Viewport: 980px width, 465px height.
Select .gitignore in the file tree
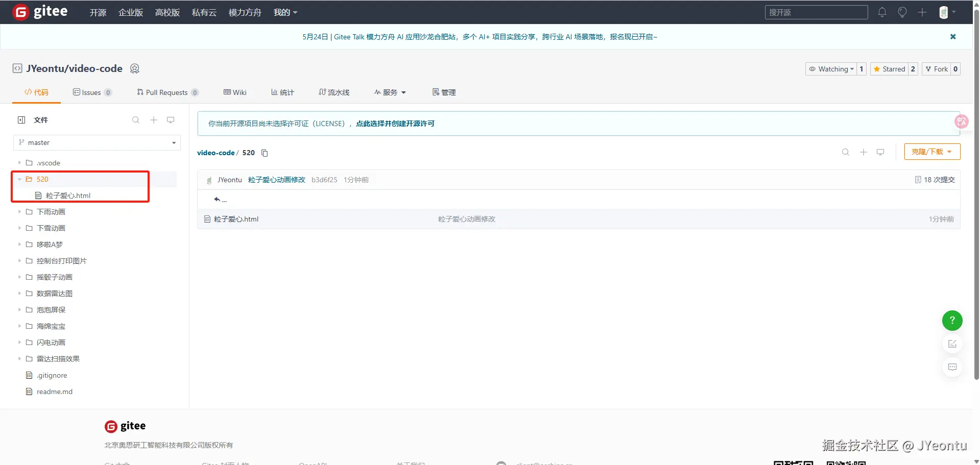(x=52, y=375)
